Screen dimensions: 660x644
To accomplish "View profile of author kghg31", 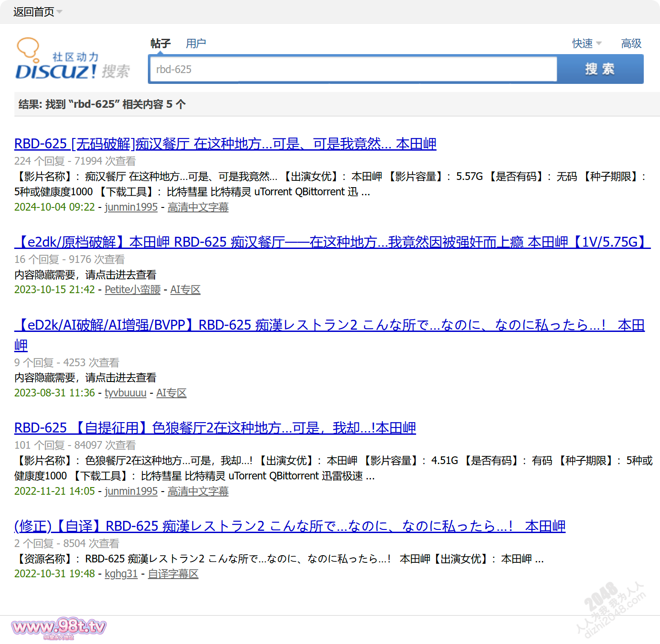I will (x=121, y=574).
